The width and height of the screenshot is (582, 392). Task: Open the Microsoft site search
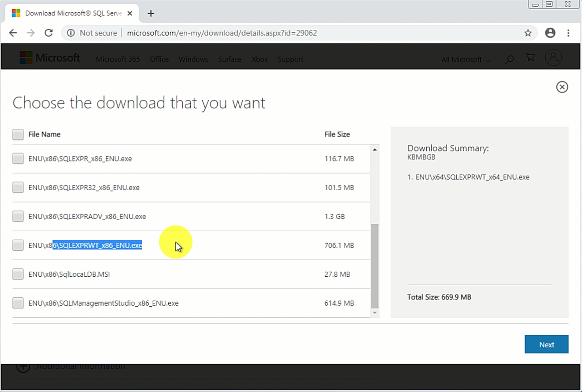tap(509, 59)
